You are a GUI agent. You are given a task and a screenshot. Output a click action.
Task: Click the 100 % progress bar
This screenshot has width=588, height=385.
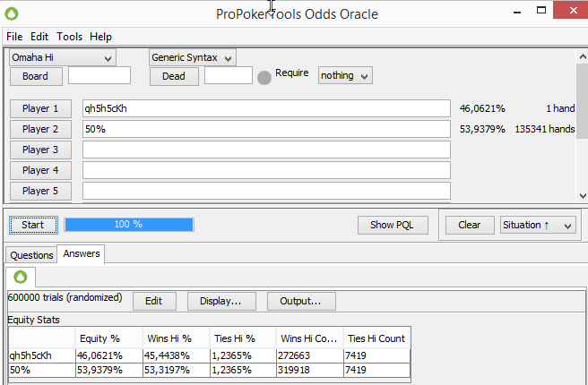129,225
